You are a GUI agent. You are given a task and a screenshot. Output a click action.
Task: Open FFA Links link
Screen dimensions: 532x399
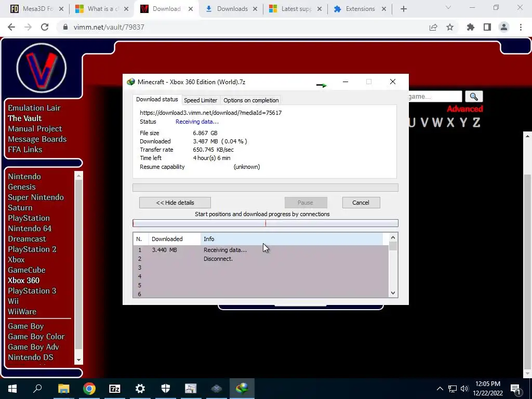coord(25,149)
